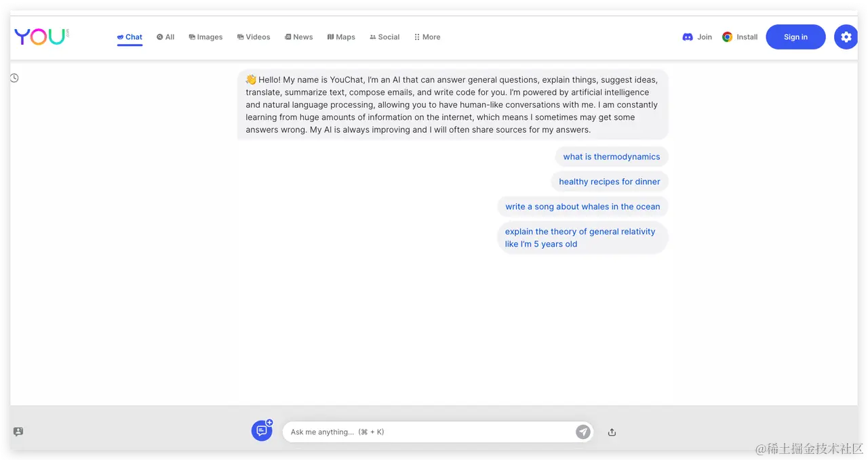Open the Maps tab
The width and height of the screenshot is (868, 460).
click(341, 37)
